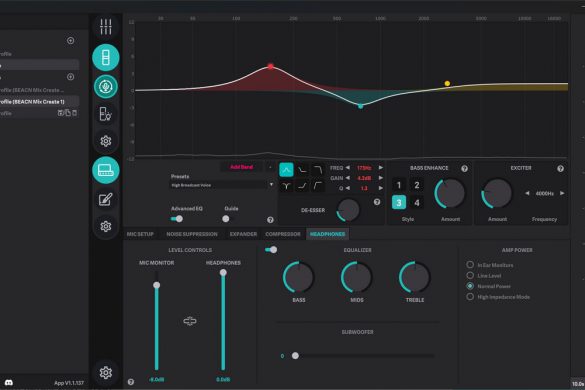The width and height of the screenshot is (585, 390).
Task: Switch to the Compressor tab
Action: tap(283, 234)
